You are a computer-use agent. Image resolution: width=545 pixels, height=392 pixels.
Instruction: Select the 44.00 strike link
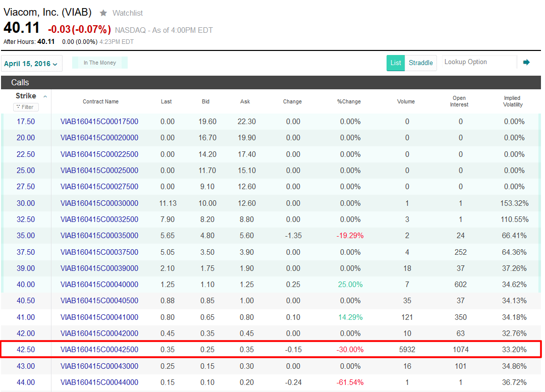coord(26,382)
